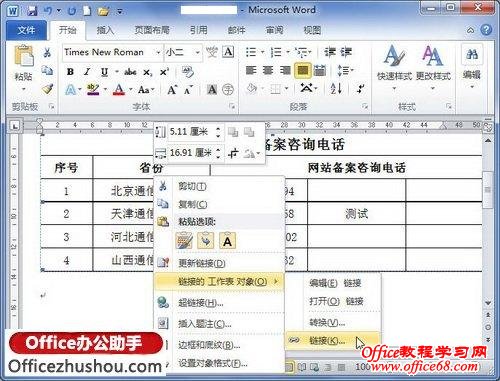The height and width of the screenshot is (381, 500).
Task: Click the Paste clipboard icon in ribbon
Action: click(23, 55)
